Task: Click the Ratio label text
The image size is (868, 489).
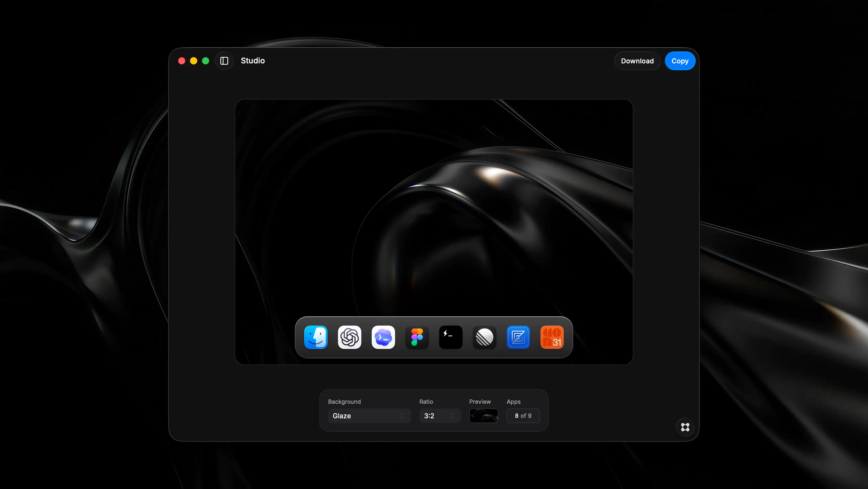Action: 426,401
